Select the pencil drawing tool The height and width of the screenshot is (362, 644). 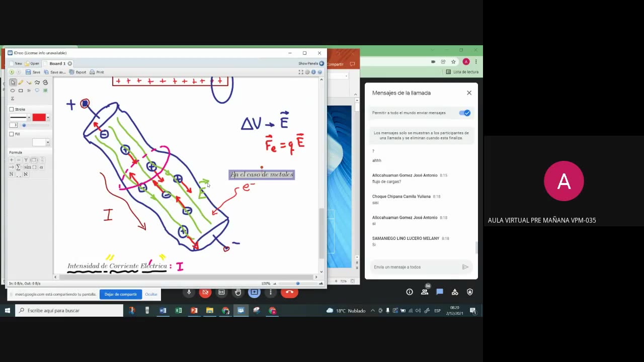click(21, 82)
